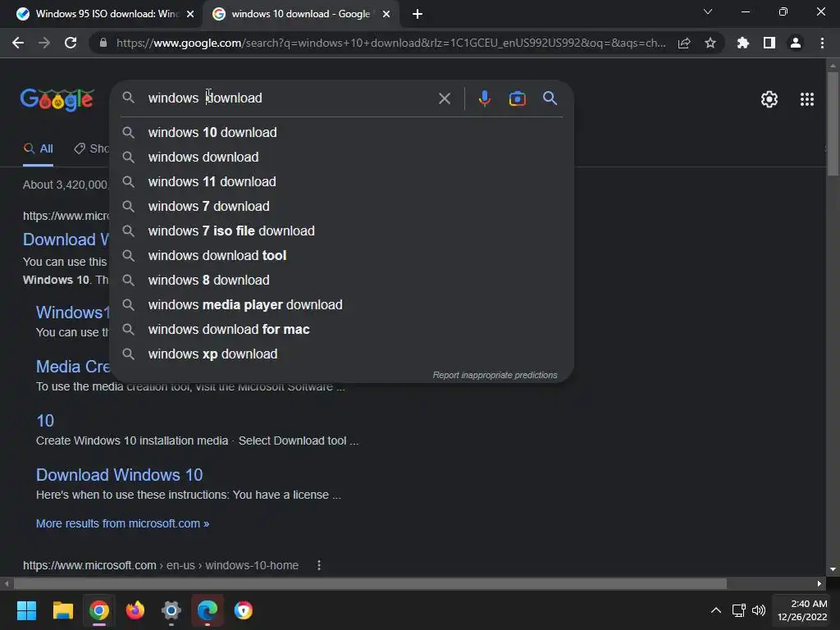
Task: Select the Shopping results tab
Action: [x=92, y=149]
